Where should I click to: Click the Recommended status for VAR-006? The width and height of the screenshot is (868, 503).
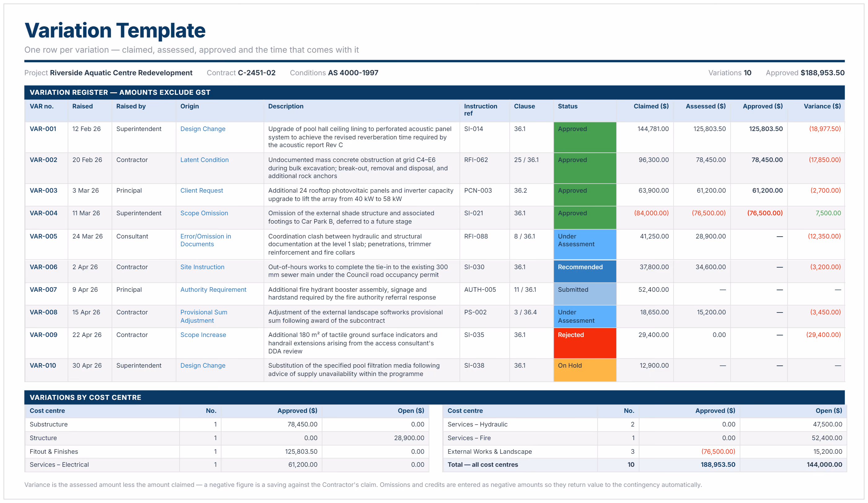point(585,271)
